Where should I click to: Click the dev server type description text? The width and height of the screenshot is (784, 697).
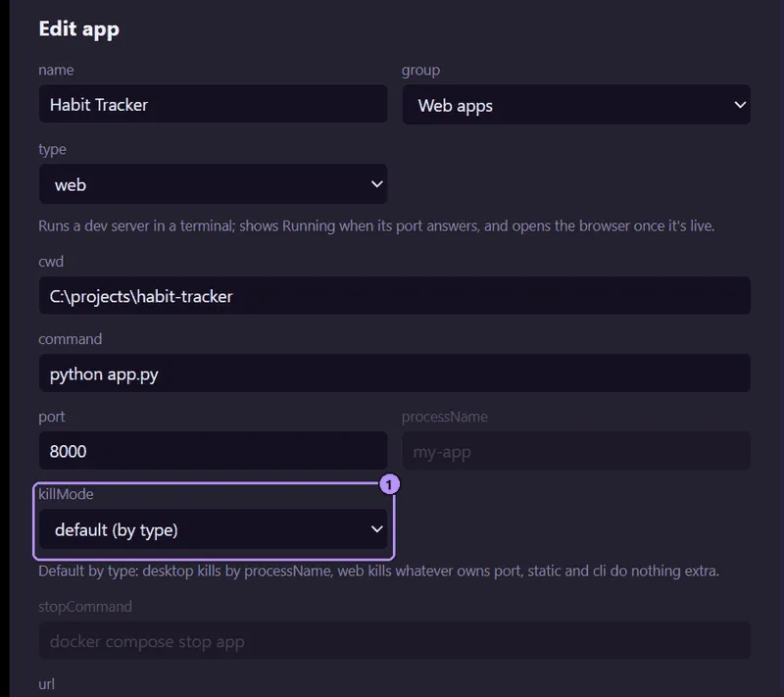[376, 226]
